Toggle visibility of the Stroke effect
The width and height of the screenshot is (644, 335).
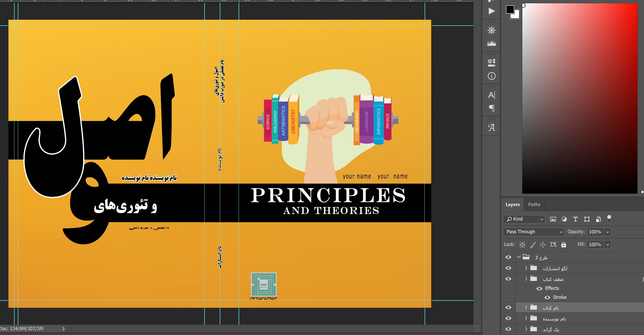[547, 297]
